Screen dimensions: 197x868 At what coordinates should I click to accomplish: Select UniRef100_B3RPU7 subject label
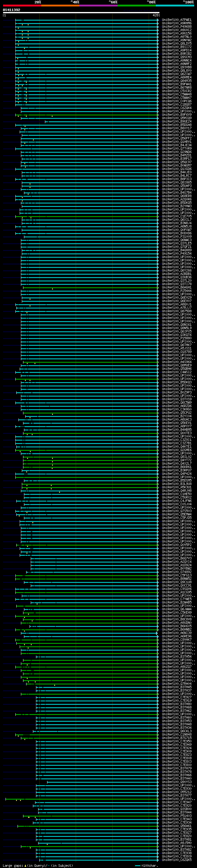point(176,470)
